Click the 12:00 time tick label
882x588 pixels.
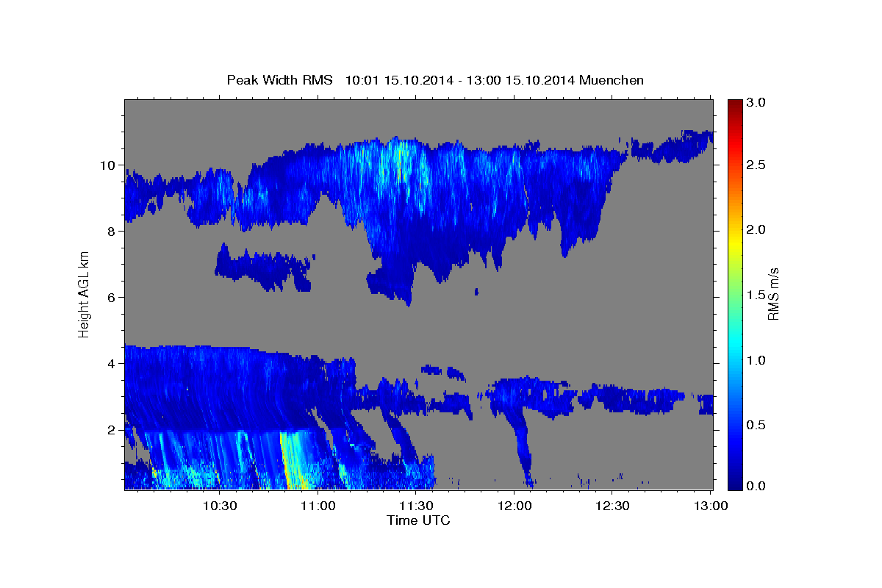pyautogui.click(x=514, y=506)
